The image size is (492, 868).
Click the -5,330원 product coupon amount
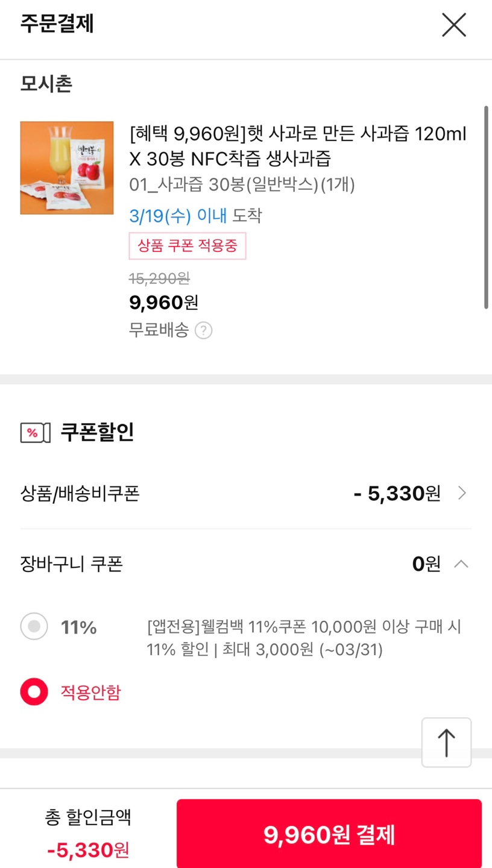tap(397, 494)
